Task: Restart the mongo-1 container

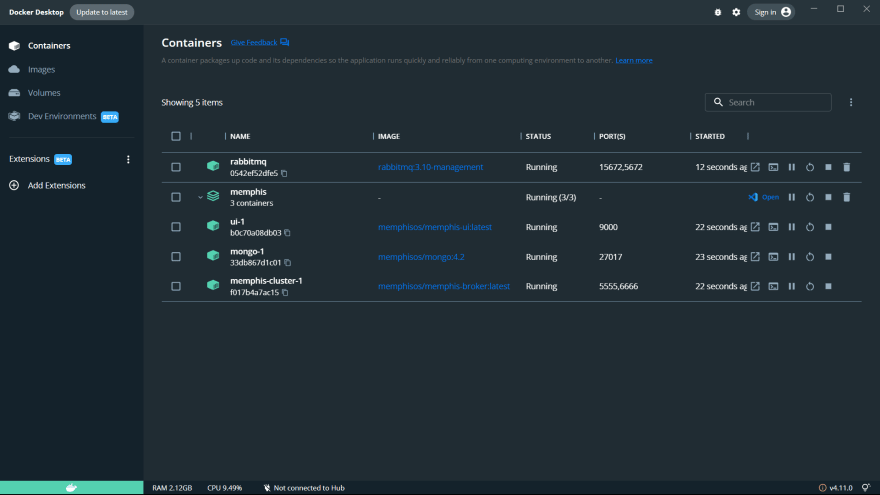Action: coord(810,257)
